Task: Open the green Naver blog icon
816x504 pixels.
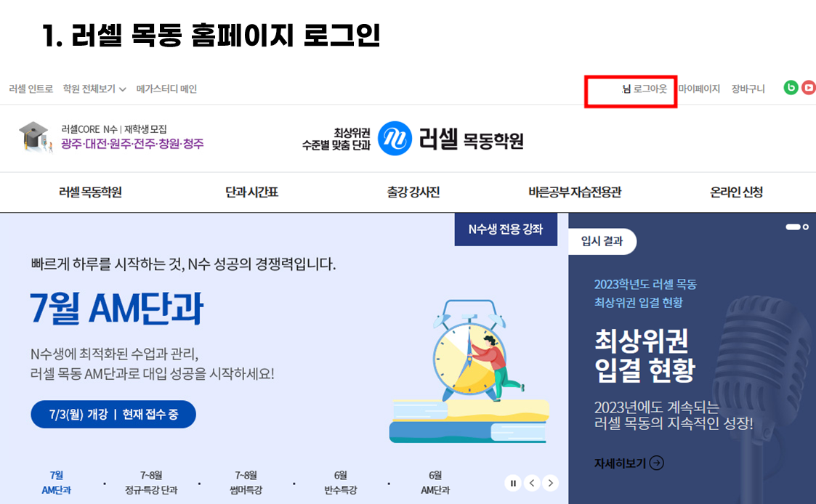Action: (x=791, y=88)
